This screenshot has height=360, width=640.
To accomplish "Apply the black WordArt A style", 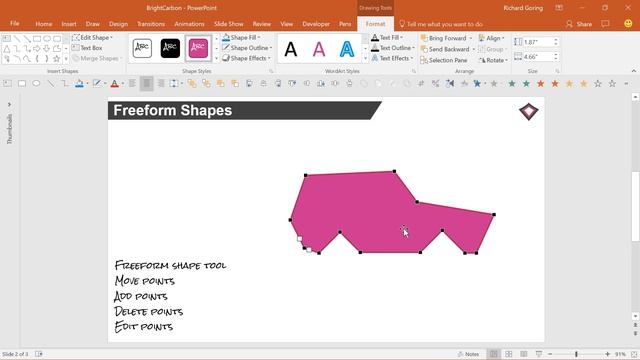I will [x=291, y=49].
